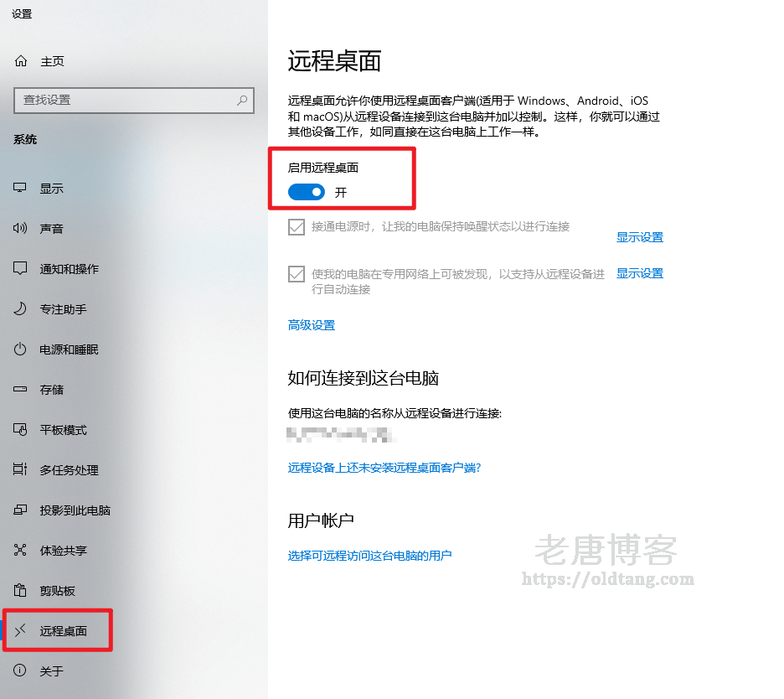Select 远程桌面 in the sidebar menu
This screenshot has width=784, height=699.
coord(55,630)
